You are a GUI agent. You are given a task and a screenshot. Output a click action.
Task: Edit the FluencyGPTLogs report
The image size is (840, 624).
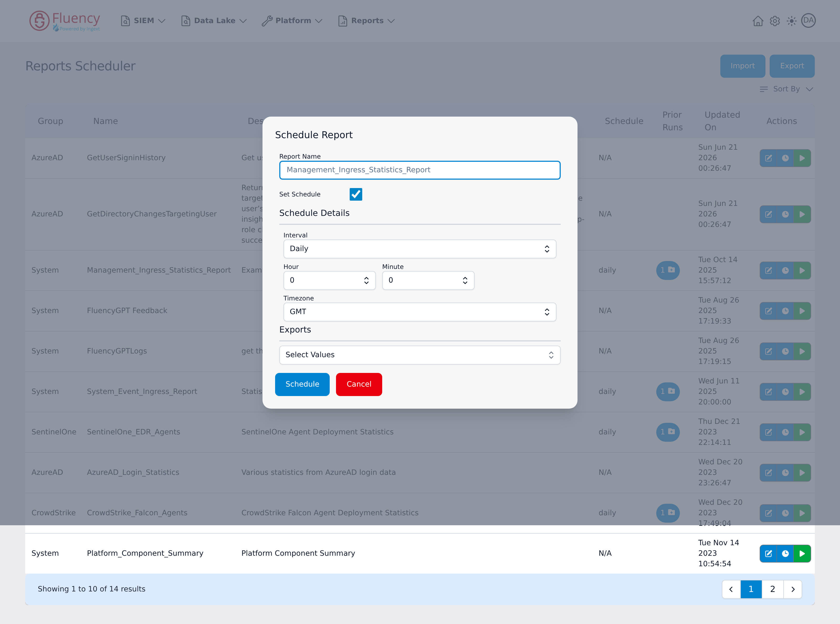(x=768, y=351)
